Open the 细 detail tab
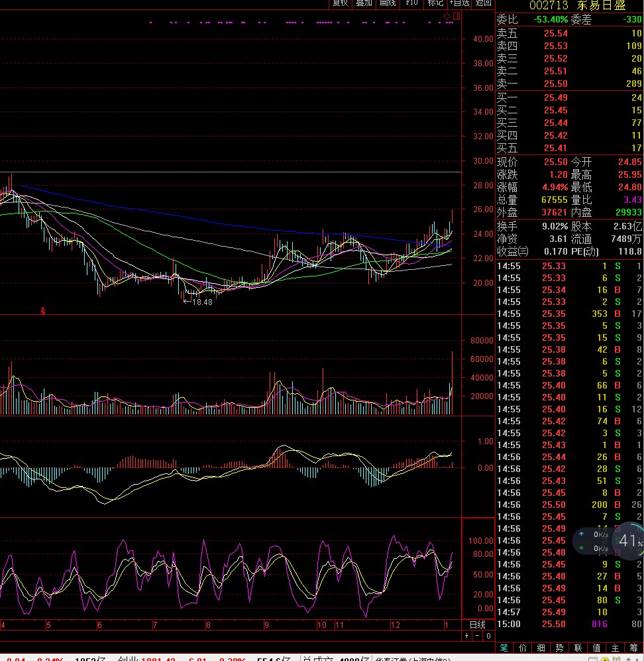This screenshot has width=644, height=661. (x=541, y=648)
